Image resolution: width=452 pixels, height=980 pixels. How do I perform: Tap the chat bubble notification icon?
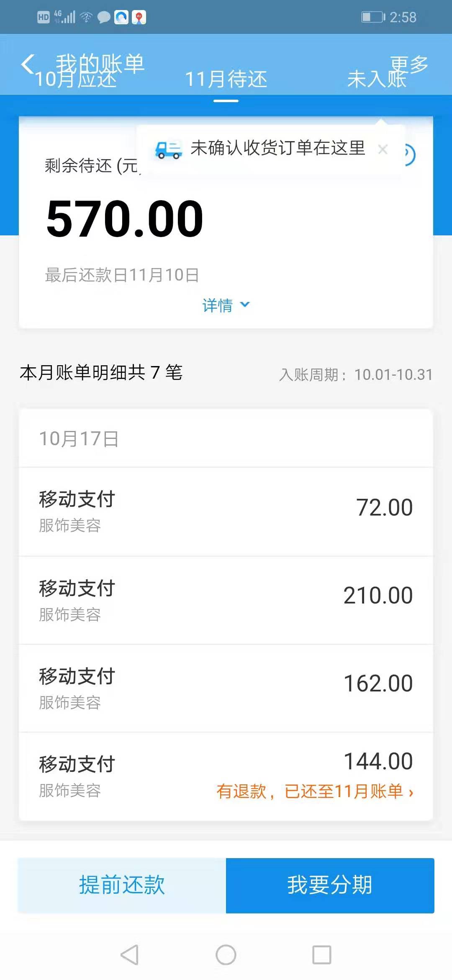click(104, 17)
